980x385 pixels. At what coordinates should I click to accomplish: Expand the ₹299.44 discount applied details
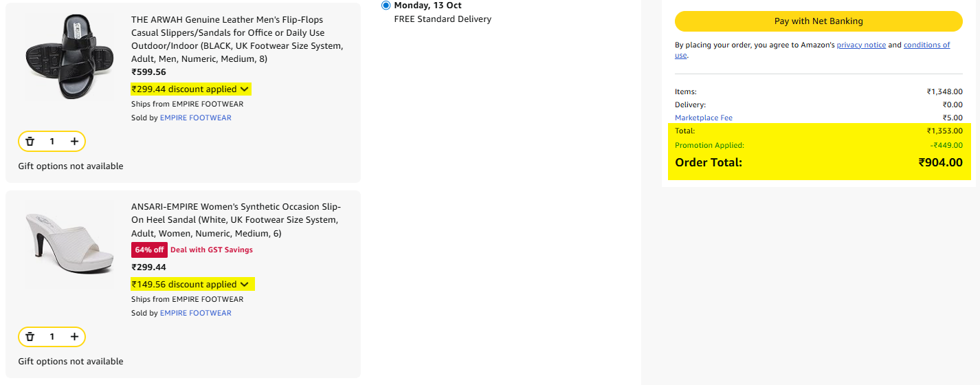(x=190, y=89)
